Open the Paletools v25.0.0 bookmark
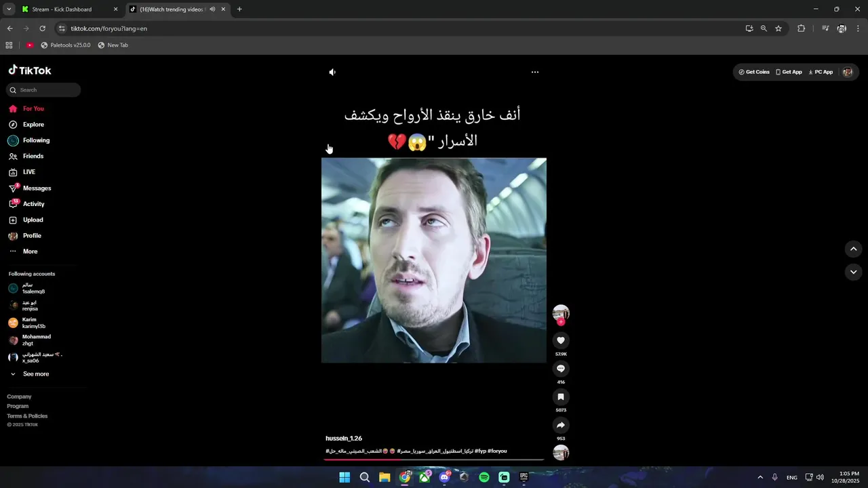Image resolution: width=868 pixels, height=488 pixels. (66, 45)
